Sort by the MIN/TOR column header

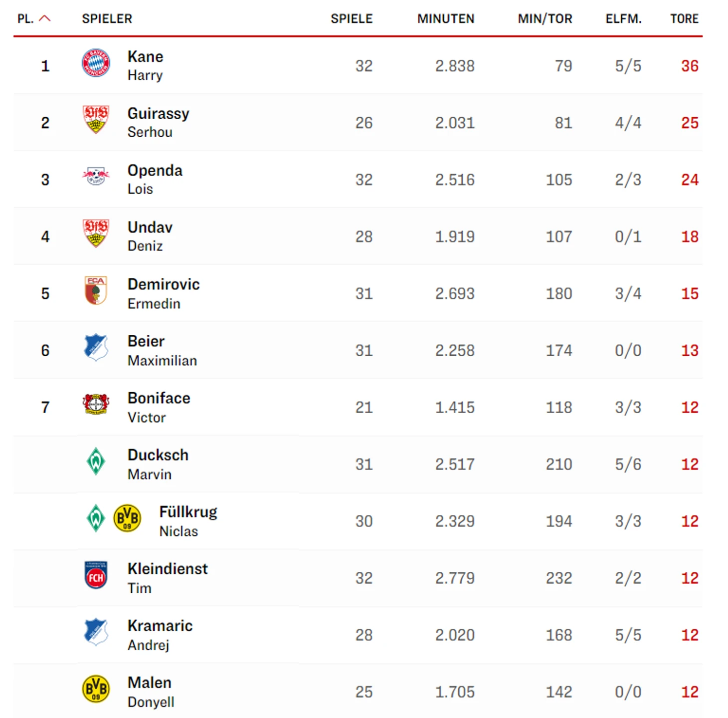point(545,19)
